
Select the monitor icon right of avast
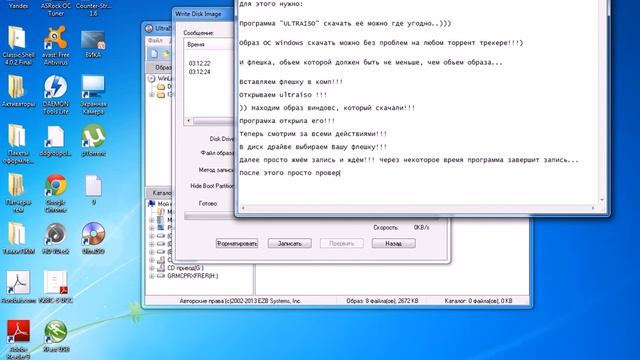pyautogui.click(x=93, y=43)
